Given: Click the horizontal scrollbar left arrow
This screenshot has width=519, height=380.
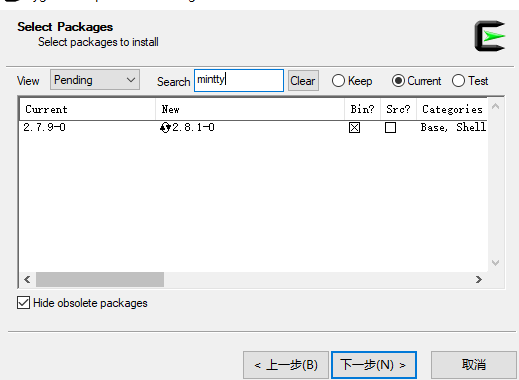Looking at the screenshot, I should [27, 279].
